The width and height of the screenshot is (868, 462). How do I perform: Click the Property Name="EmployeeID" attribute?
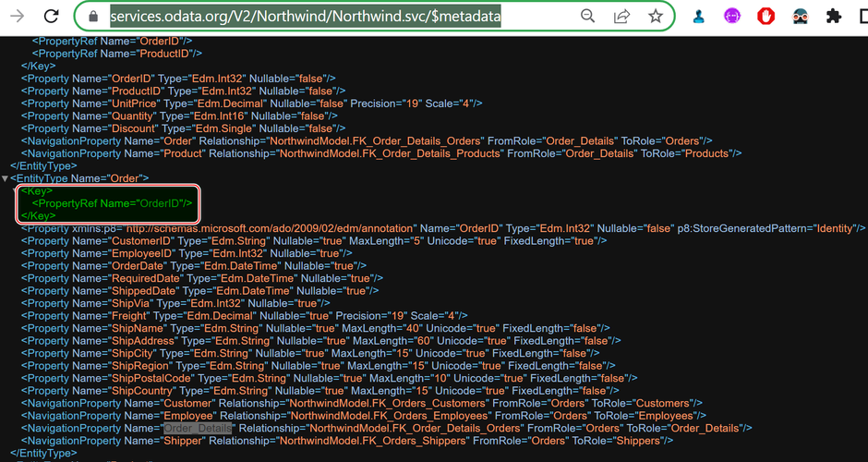124,253
